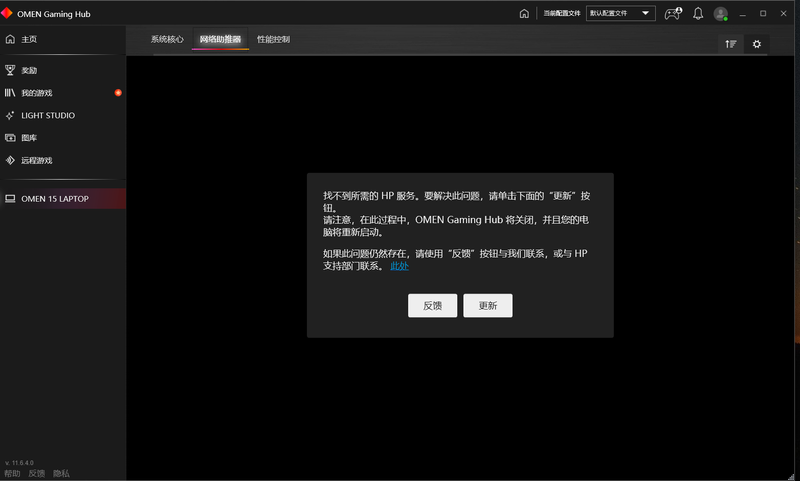The height and width of the screenshot is (481, 800).
Task: Open notifications bell
Action: click(x=698, y=14)
